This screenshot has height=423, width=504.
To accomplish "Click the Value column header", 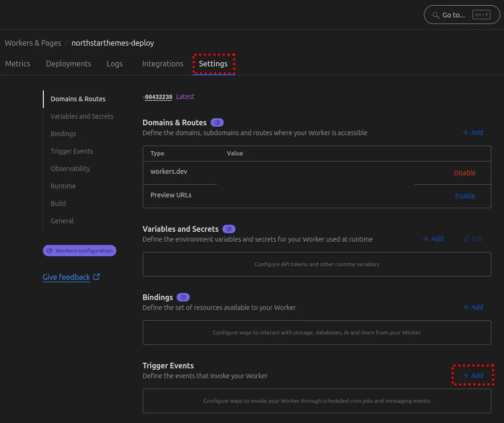I will tap(235, 154).
